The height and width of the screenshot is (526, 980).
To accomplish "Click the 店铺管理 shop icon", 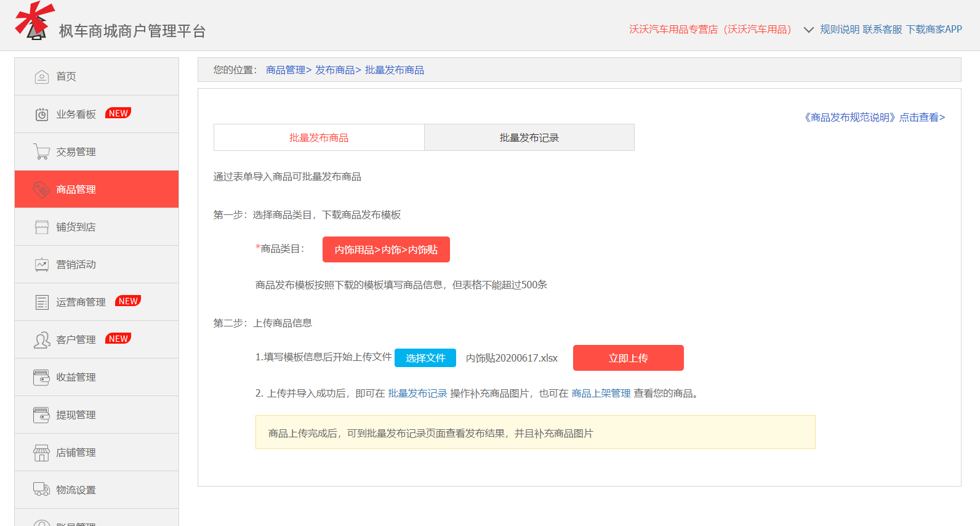I will point(41,453).
